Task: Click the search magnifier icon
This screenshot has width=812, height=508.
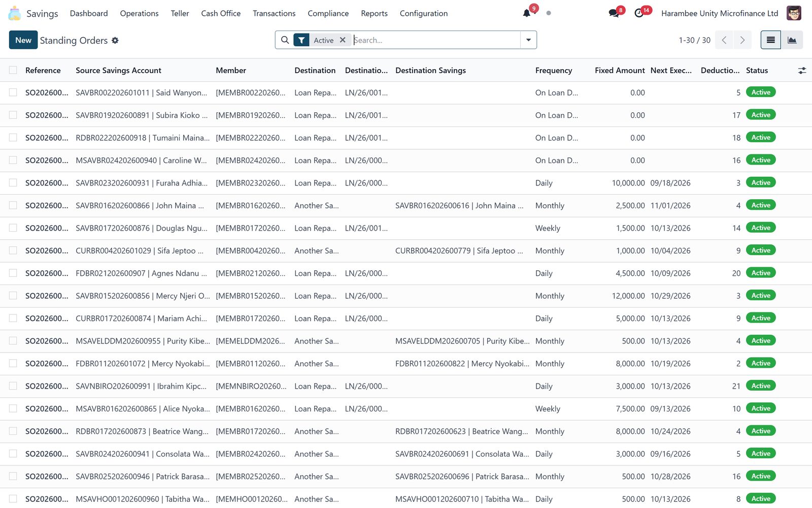Action: (285, 40)
